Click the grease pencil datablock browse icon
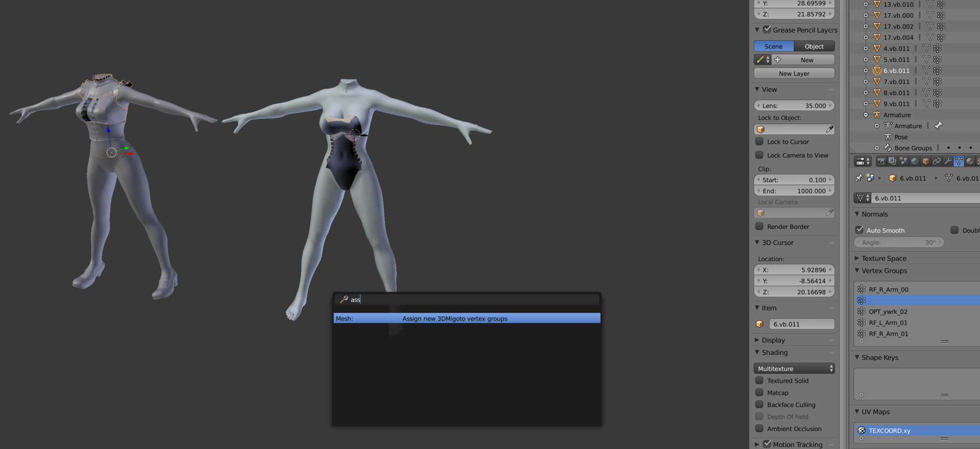980x449 pixels. tap(763, 60)
